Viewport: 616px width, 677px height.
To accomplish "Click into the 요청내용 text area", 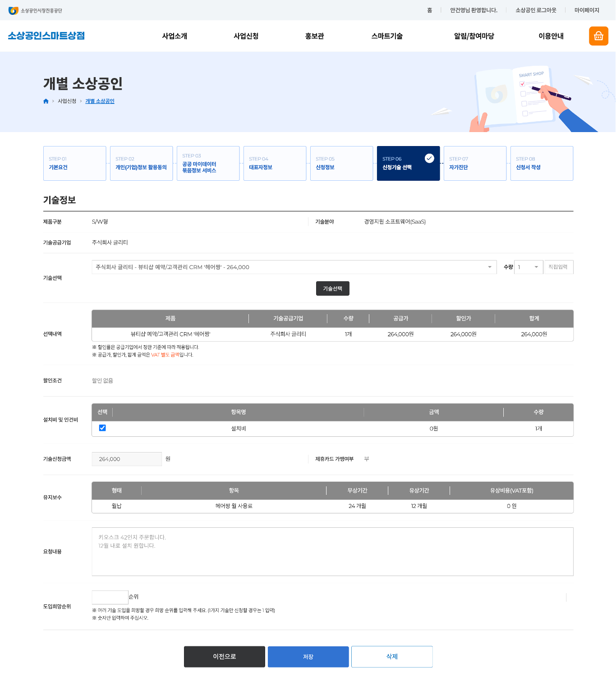I will tap(332, 552).
